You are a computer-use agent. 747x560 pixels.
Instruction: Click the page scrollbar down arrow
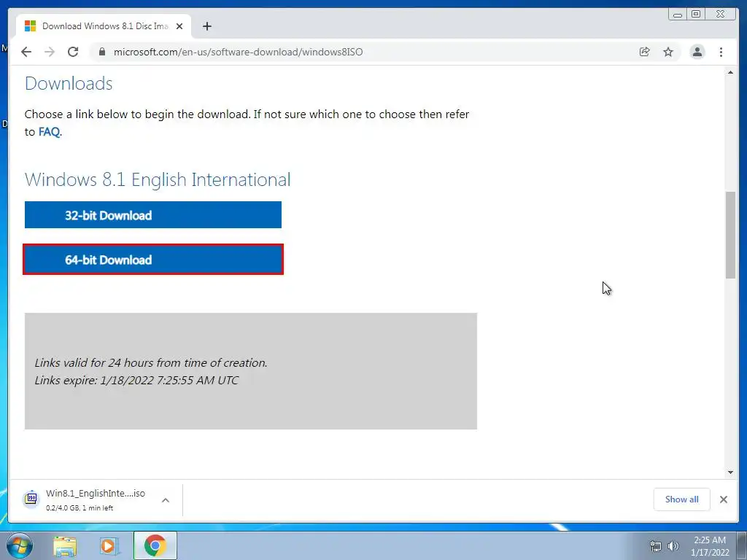tap(730, 472)
